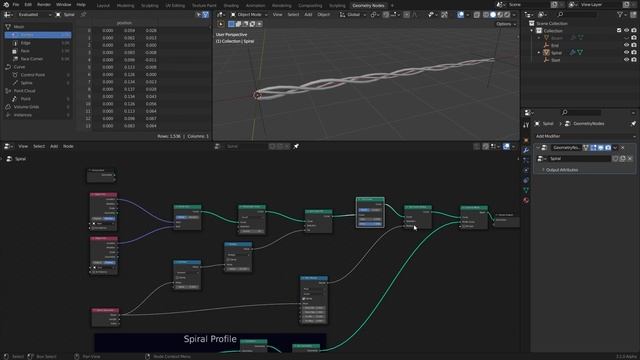This screenshot has width=640, height=360.
Task: Toggle Collection exclude checkbox in outliner
Action: [x=619, y=31]
